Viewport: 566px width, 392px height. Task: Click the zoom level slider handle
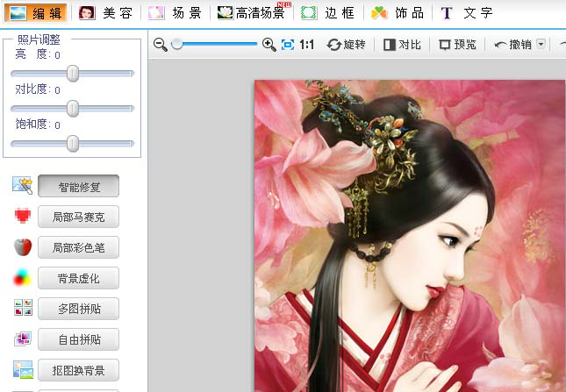[177, 44]
